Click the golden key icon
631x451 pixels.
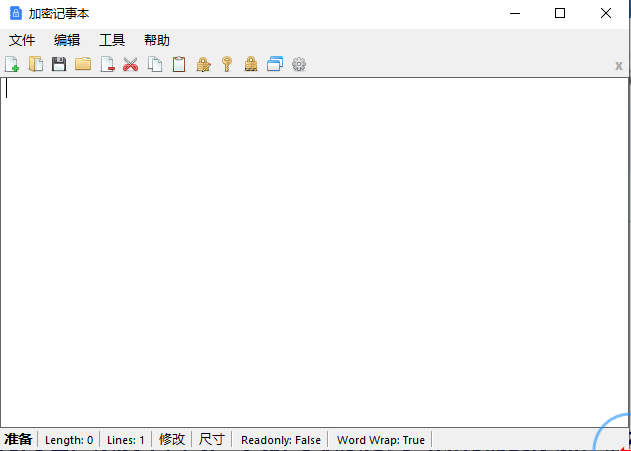pyautogui.click(x=227, y=64)
